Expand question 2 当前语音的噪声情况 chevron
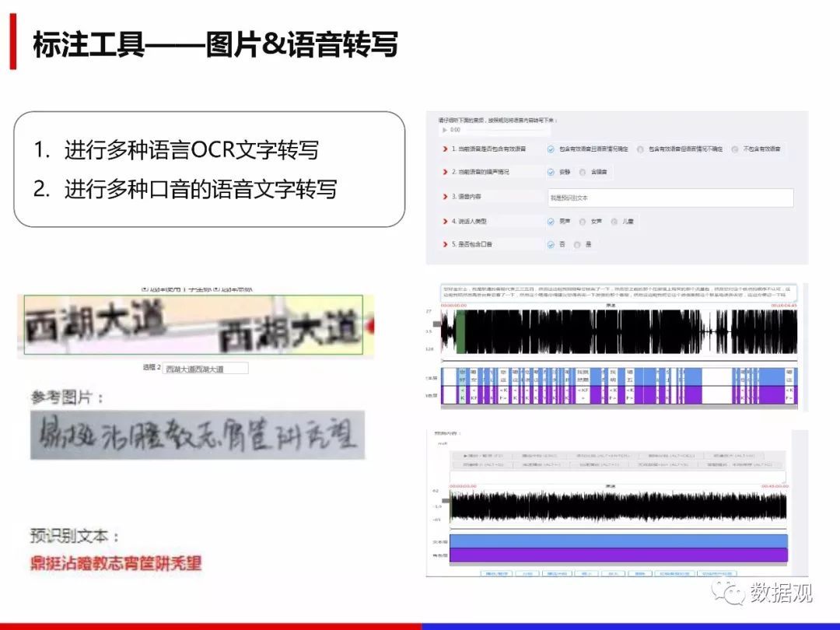This screenshot has height=630, width=840. [445, 172]
